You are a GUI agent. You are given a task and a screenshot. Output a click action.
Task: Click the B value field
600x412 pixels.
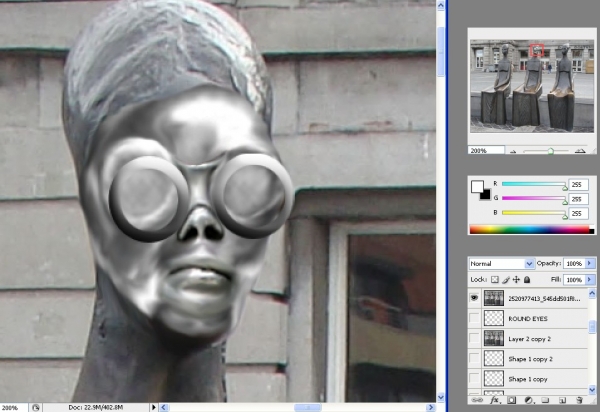(578, 213)
